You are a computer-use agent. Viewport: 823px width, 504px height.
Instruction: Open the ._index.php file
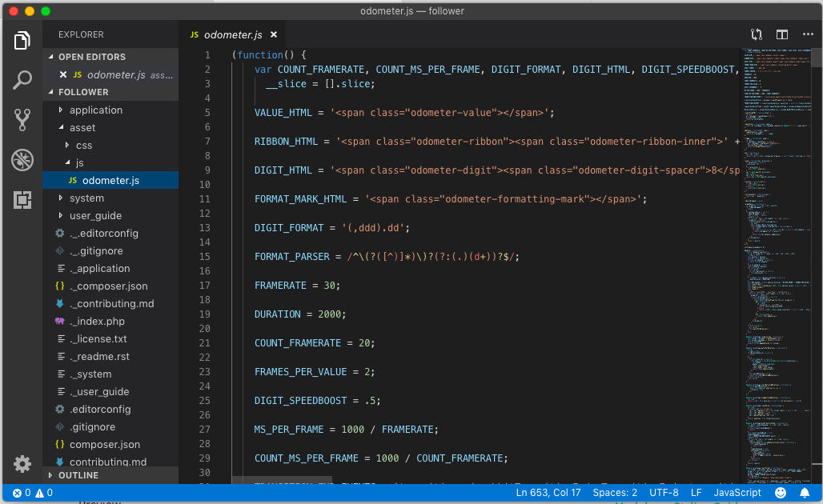(110, 321)
